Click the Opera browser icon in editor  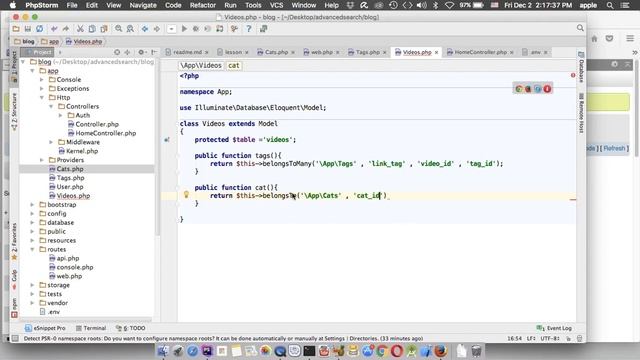coord(547,89)
